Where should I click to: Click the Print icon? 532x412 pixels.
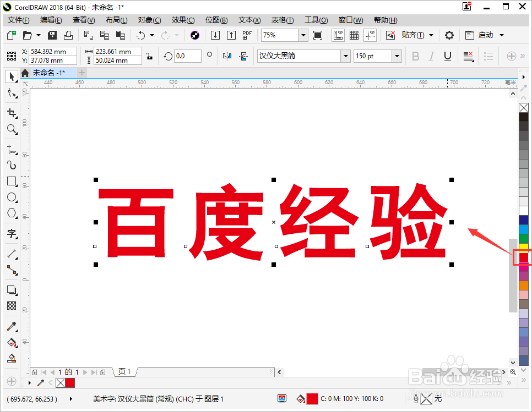[x=68, y=35]
